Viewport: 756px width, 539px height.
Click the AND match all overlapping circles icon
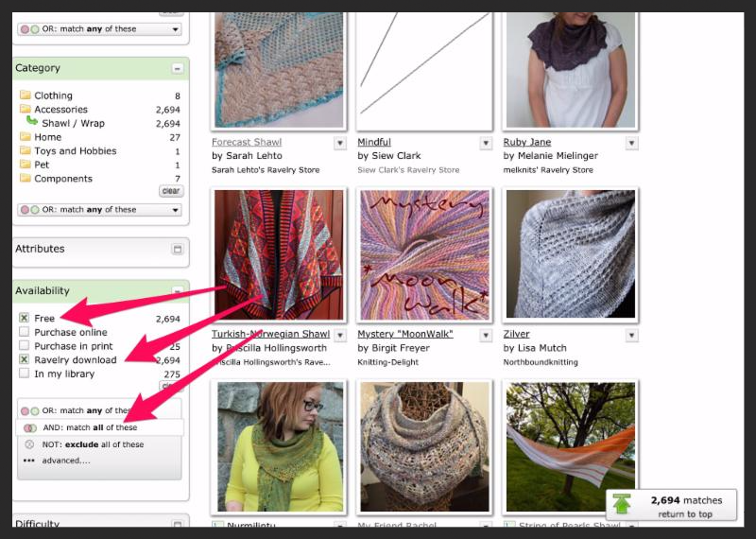[x=29, y=428]
